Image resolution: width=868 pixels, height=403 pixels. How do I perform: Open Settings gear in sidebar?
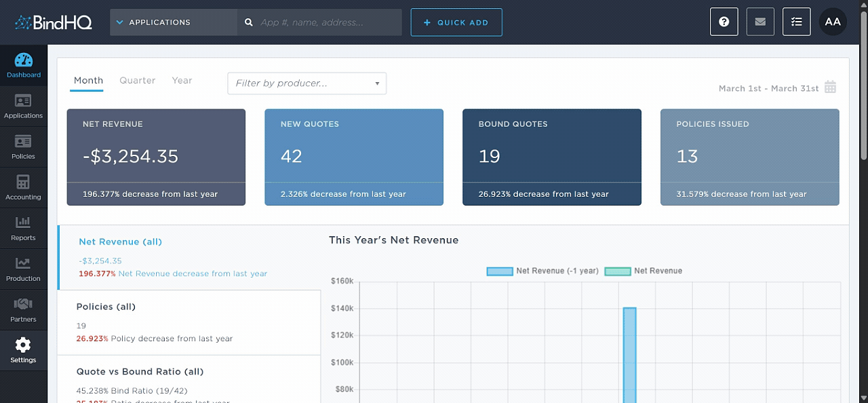coord(24,350)
